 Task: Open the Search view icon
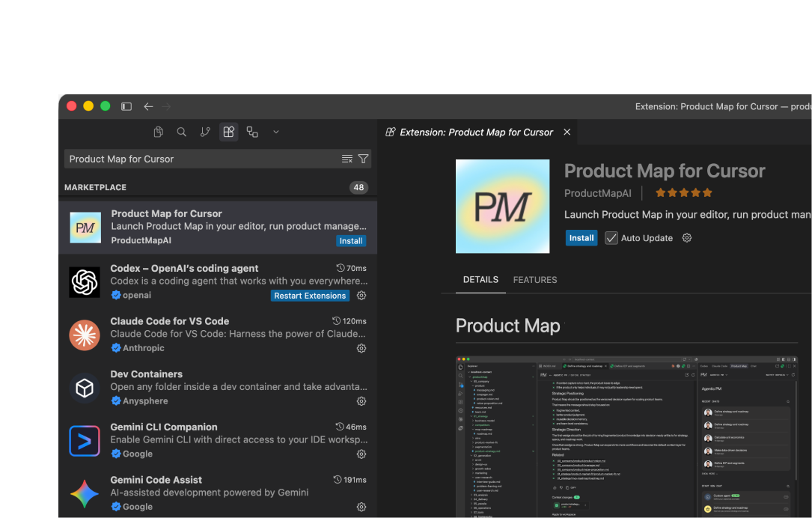click(x=181, y=132)
